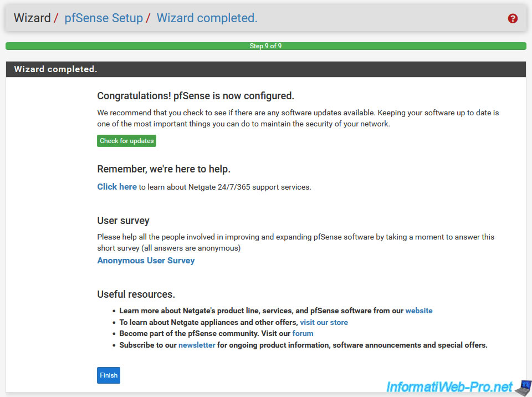
Task: Go to pfSense Setup breadcrumb
Action: pyautogui.click(x=104, y=18)
